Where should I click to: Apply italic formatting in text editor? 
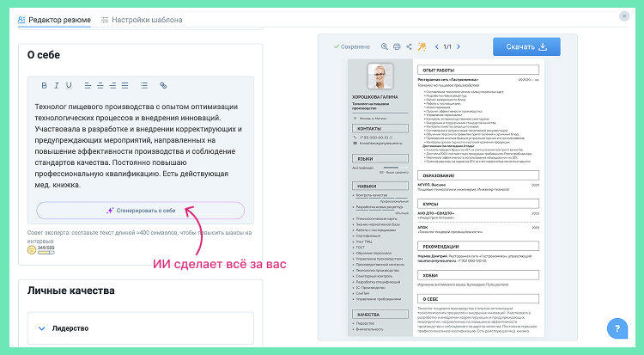(x=57, y=86)
